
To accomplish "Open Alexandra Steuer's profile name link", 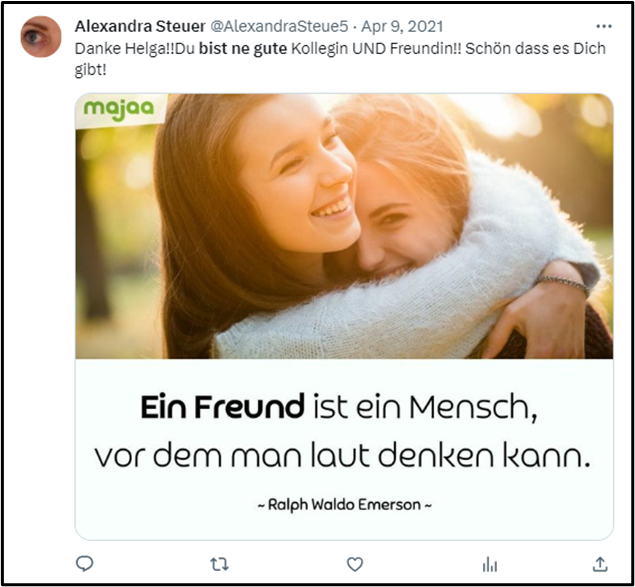I will (x=140, y=26).
